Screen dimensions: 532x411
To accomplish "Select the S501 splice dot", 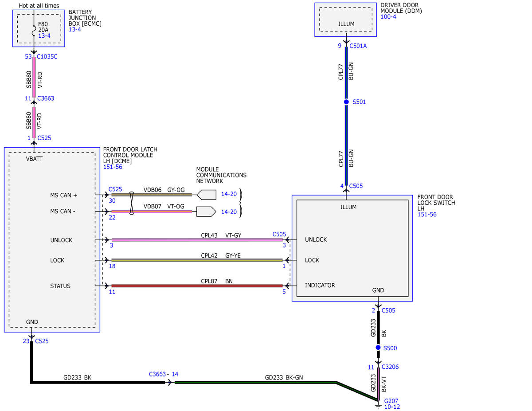I will click(x=346, y=102).
